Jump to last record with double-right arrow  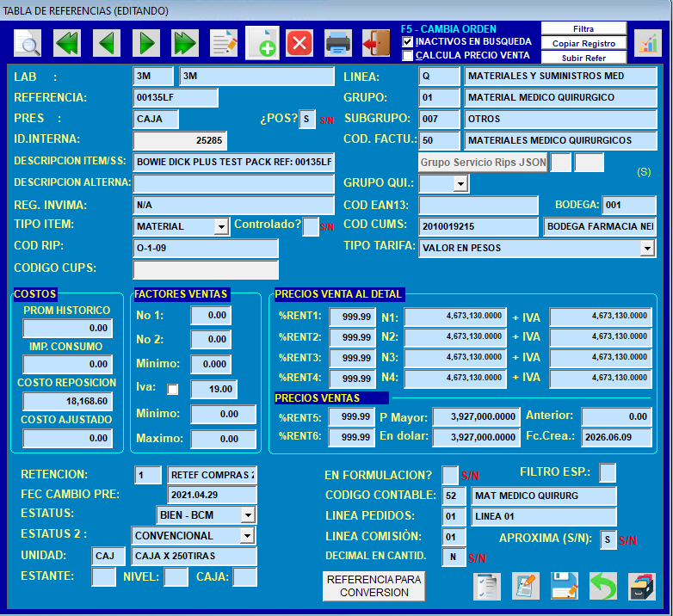[185, 43]
